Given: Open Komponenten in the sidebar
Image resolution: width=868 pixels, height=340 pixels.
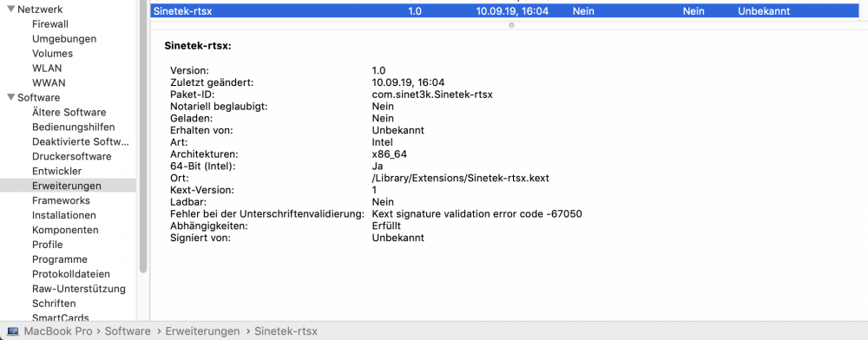Looking at the screenshot, I should (65, 230).
